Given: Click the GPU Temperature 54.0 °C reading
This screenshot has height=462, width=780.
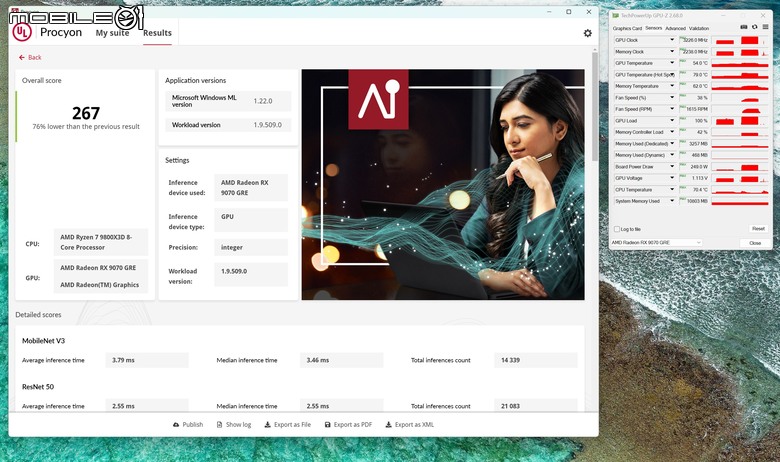Looking at the screenshot, I should pyautogui.click(x=694, y=63).
